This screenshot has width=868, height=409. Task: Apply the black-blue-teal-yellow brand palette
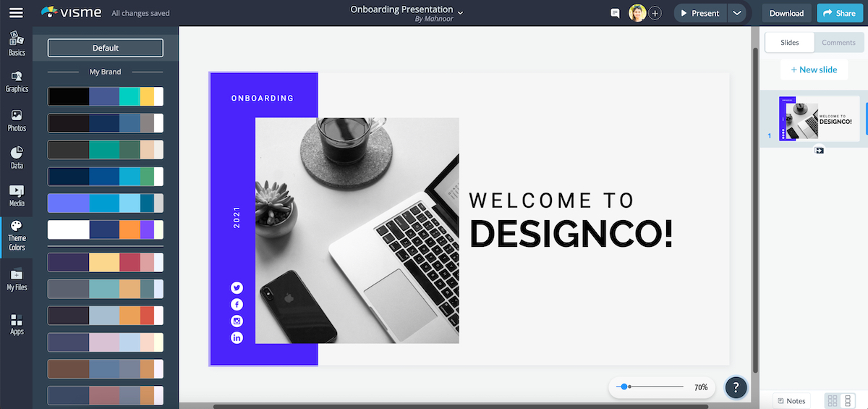click(106, 96)
